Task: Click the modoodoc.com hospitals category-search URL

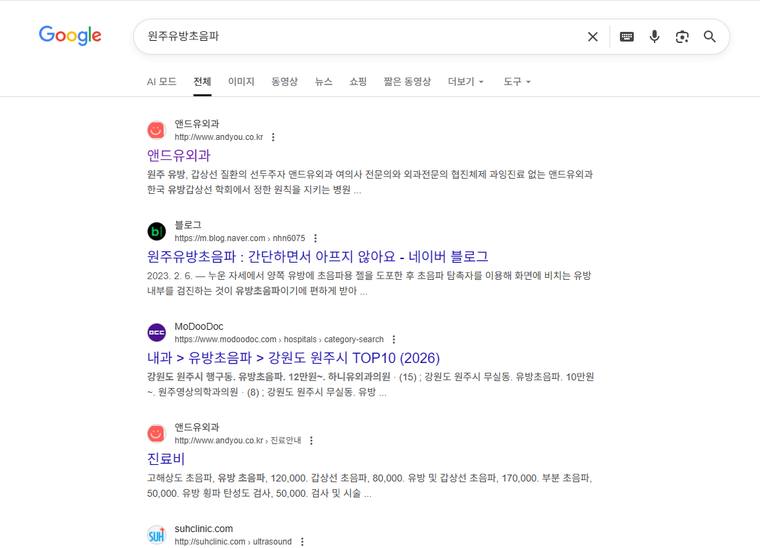Action: (x=279, y=339)
